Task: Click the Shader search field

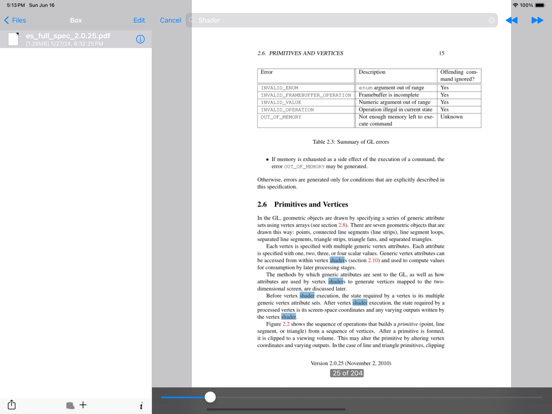Action: click(341, 20)
